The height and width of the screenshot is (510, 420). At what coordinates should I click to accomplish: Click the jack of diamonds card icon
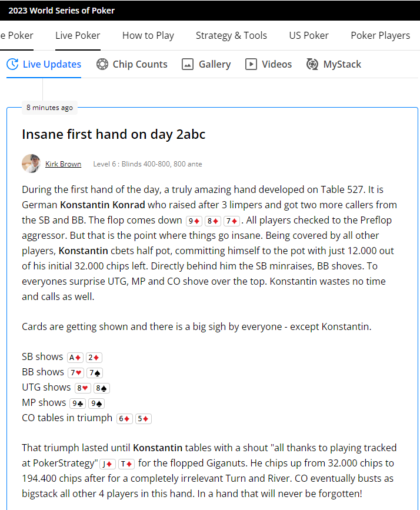tap(108, 464)
